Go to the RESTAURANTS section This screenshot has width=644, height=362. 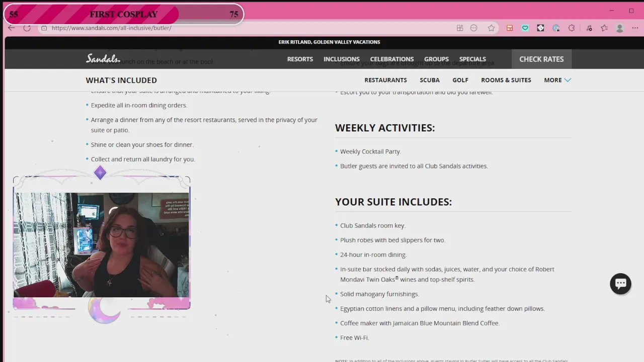coord(385,80)
